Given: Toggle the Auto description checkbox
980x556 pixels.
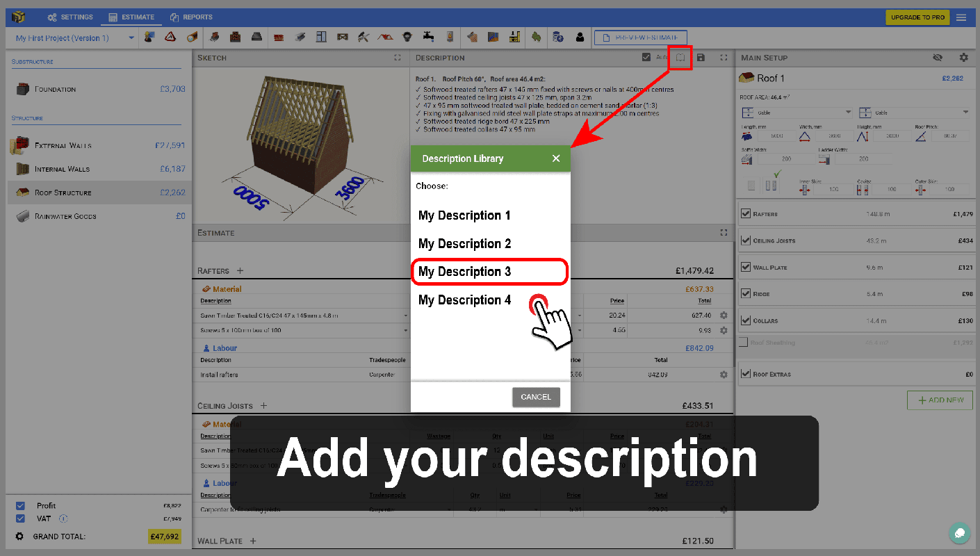Looking at the screenshot, I should (646, 57).
